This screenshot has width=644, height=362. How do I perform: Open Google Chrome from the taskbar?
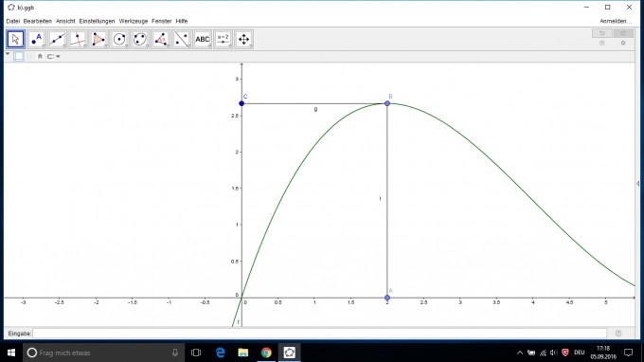pyautogui.click(x=266, y=353)
